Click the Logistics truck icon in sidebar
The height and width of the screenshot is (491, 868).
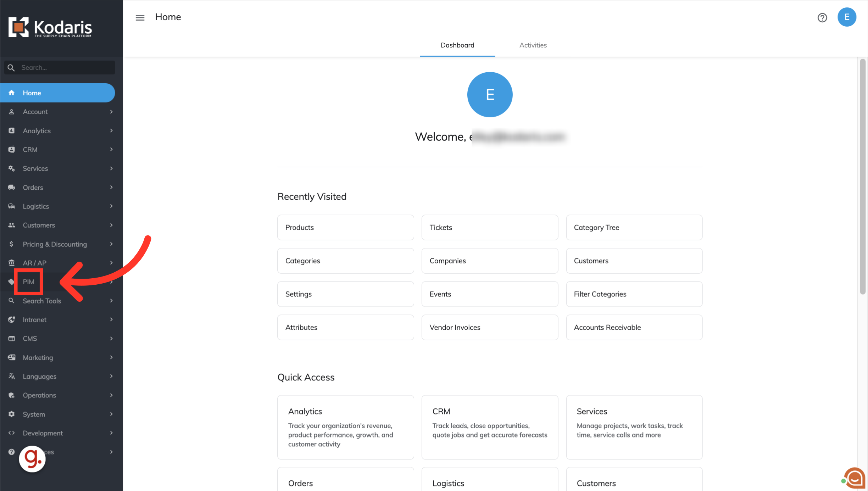click(12, 206)
